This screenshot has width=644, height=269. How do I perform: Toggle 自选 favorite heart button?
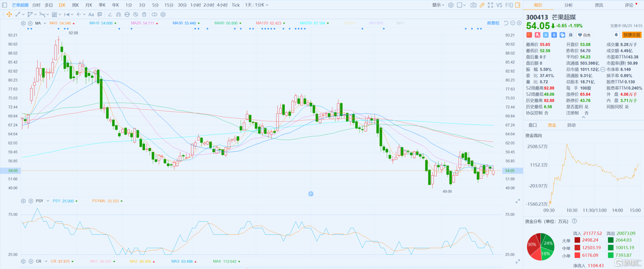click(584, 35)
